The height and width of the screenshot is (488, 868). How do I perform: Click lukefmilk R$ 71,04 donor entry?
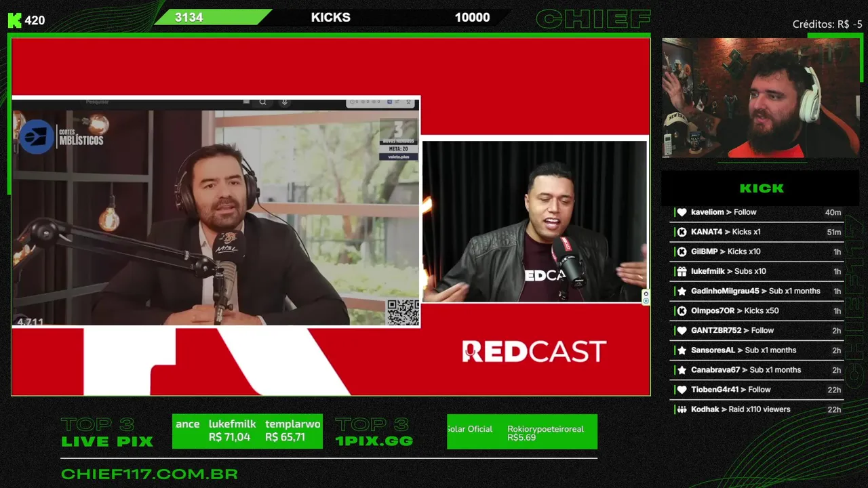[x=232, y=430]
